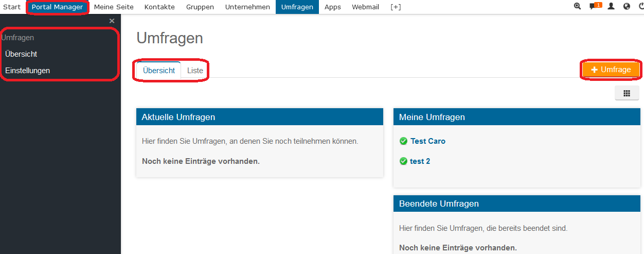644x254 pixels.
Task: Open Gruppen in the navigation bar
Action: (200, 7)
